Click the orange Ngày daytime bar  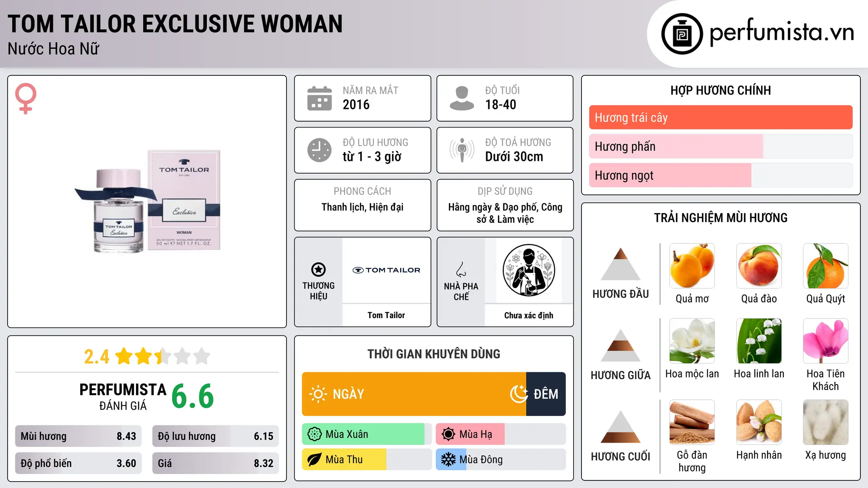pyautogui.click(x=414, y=394)
